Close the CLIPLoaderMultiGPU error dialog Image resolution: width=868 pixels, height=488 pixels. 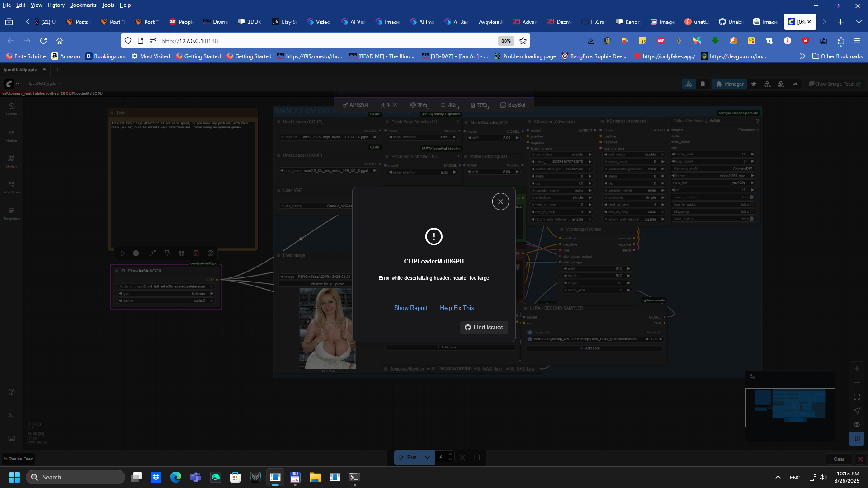[x=500, y=202]
